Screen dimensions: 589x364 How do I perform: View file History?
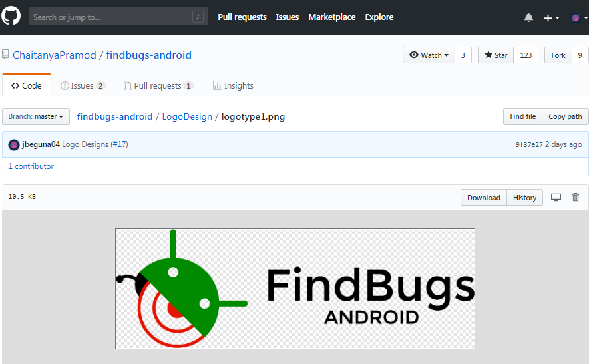pyautogui.click(x=524, y=198)
